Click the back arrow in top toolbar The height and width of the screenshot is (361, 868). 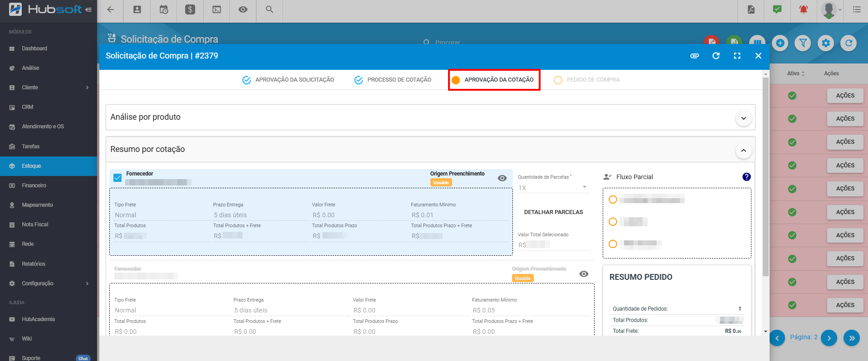pos(110,10)
